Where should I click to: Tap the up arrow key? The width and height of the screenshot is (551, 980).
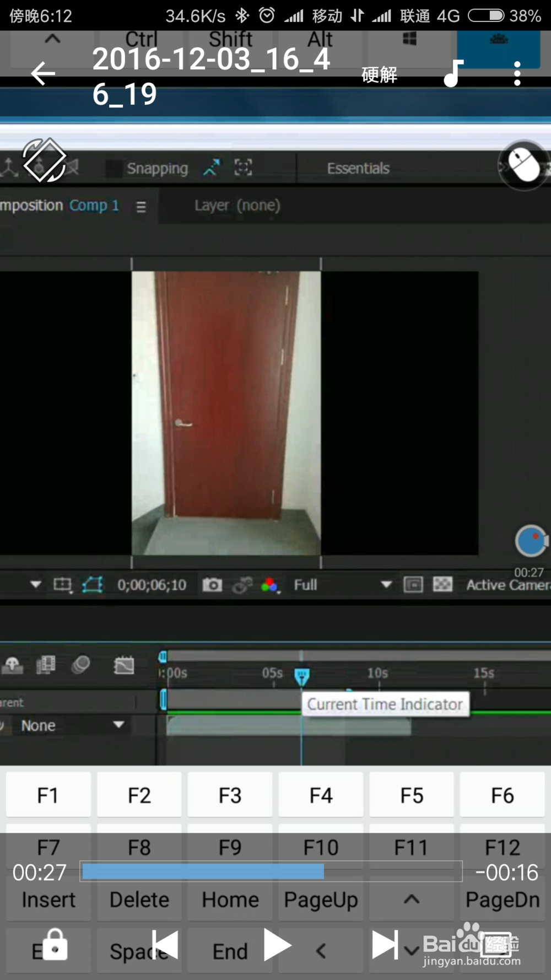coord(412,900)
